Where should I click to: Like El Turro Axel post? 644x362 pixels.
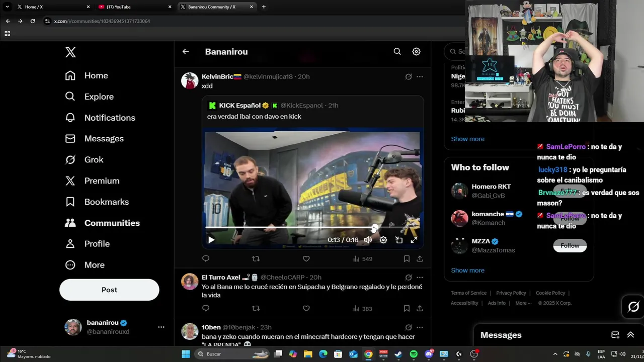coord(306,308)
